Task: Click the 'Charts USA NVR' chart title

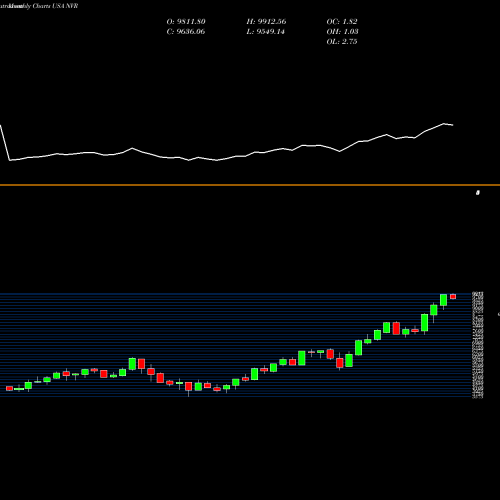Action: pyautogui.click(x=55, y=6)
